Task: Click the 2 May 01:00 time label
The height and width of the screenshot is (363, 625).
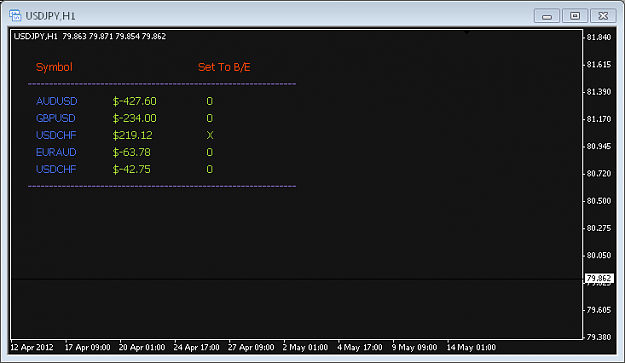Action: [305, 347]
